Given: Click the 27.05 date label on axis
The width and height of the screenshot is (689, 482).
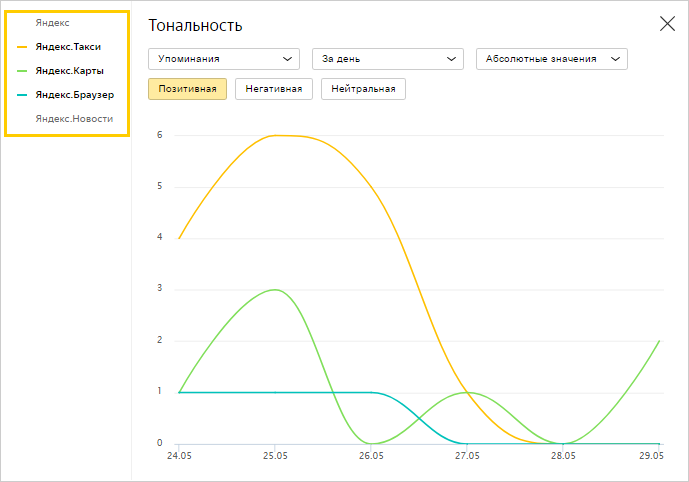Looking at the screenshot, I should (x=467, y=456).
